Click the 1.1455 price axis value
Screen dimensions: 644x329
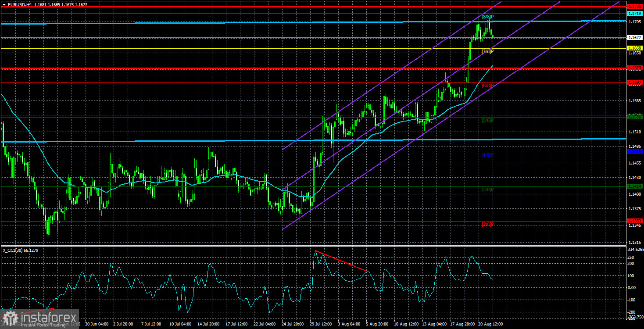click(x=635, y=163)
